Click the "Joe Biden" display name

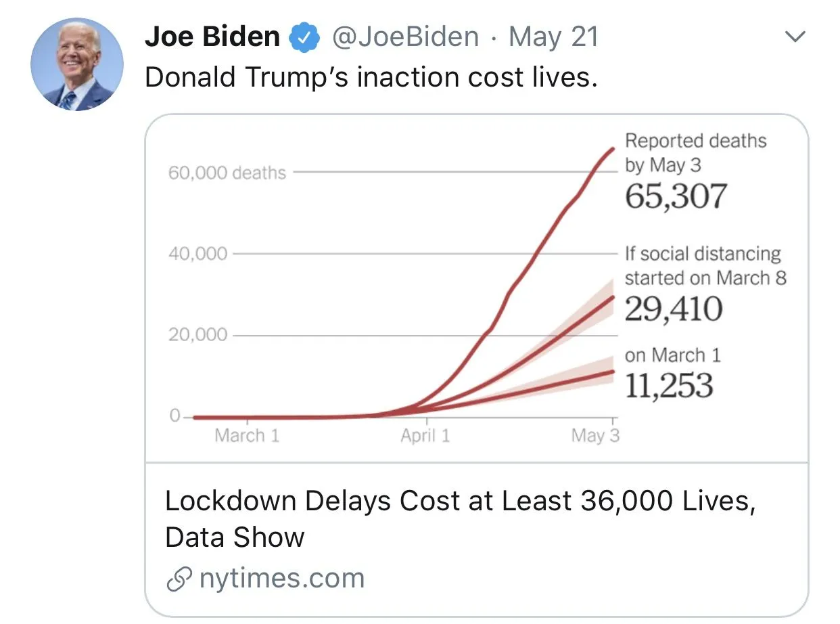tap(212, 37)
